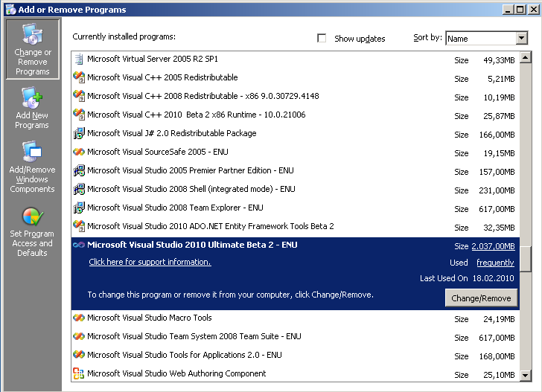Click the 166,00MB size value

[x=497, y=135]
